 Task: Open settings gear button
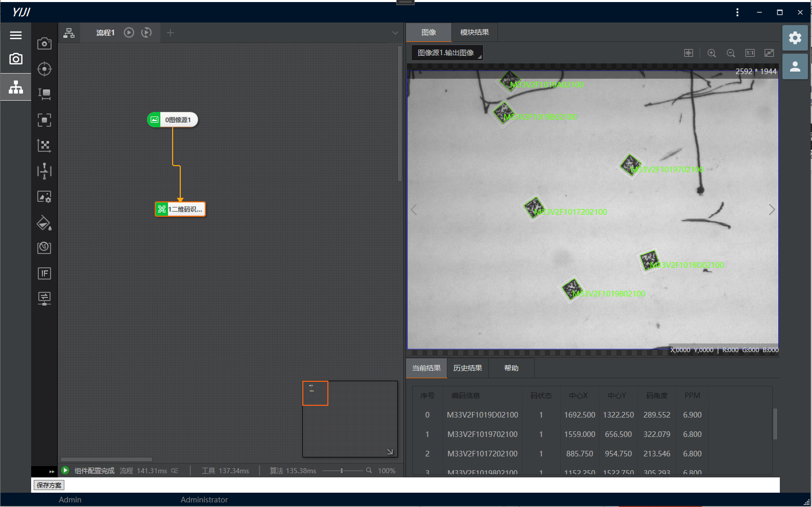(795, 38)
